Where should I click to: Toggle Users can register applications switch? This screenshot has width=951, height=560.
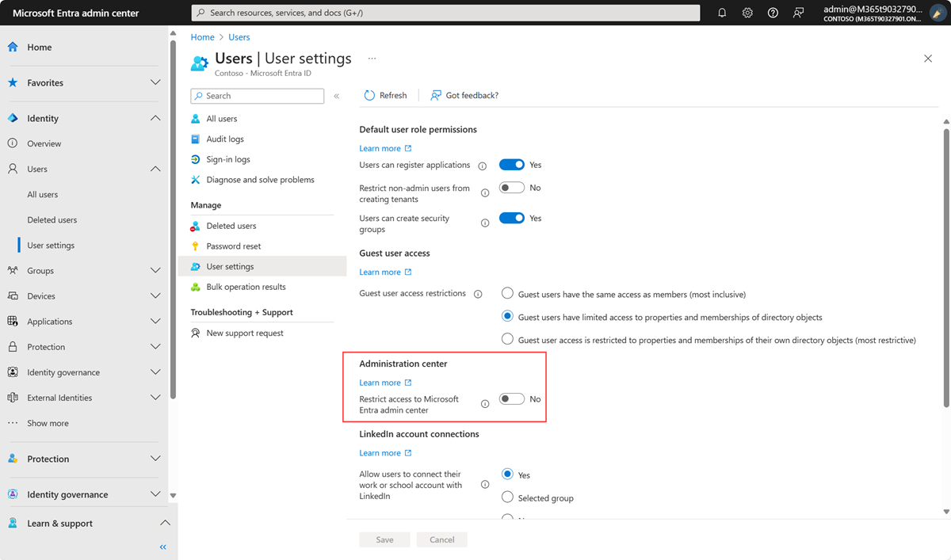point(512,165)
